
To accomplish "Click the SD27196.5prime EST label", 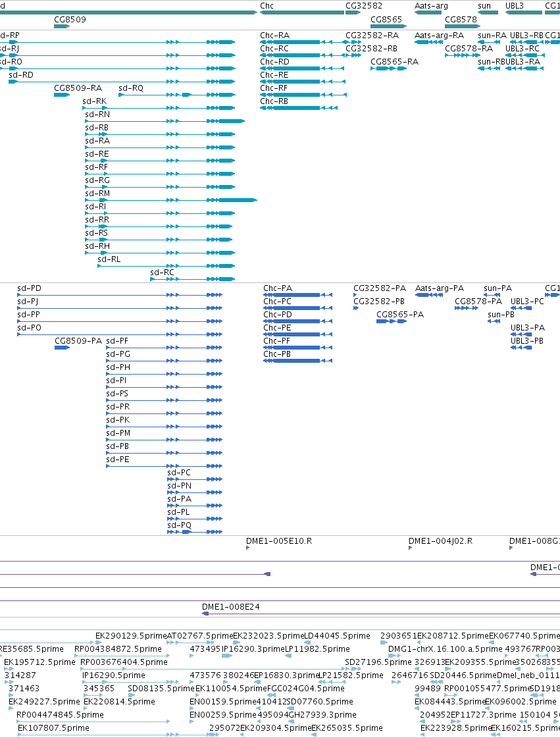I will point(378,663).
